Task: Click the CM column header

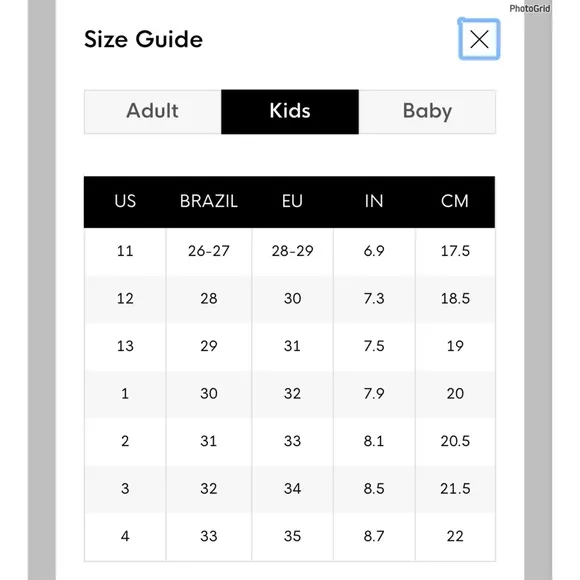Action: pos(455,202)
